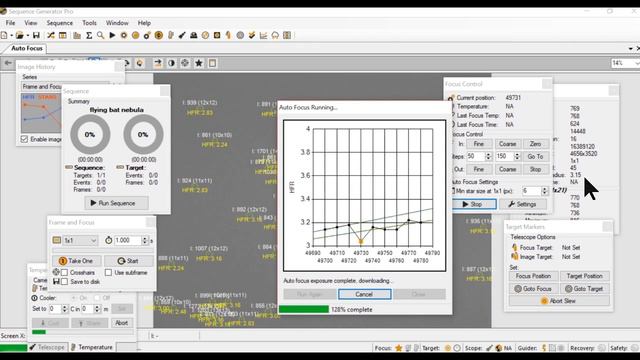This screenshot has height=360, width=640.
Task: Select the Auto Focus document tab
Action: tap(27, 48)
